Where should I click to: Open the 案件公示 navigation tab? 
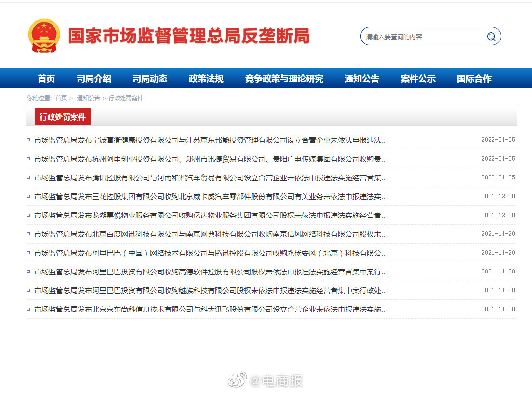point(418,79)
